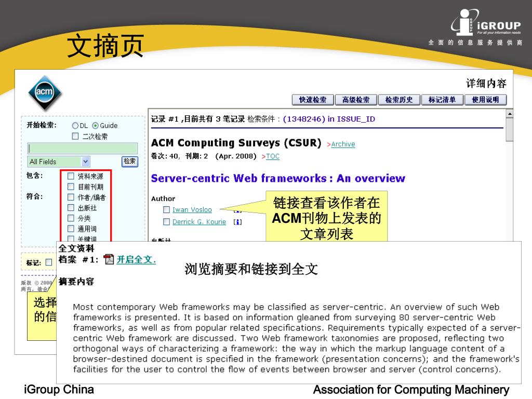Click the ACM diamond logo
This screenshot has width=532, height=399.
tap(45, 92)
